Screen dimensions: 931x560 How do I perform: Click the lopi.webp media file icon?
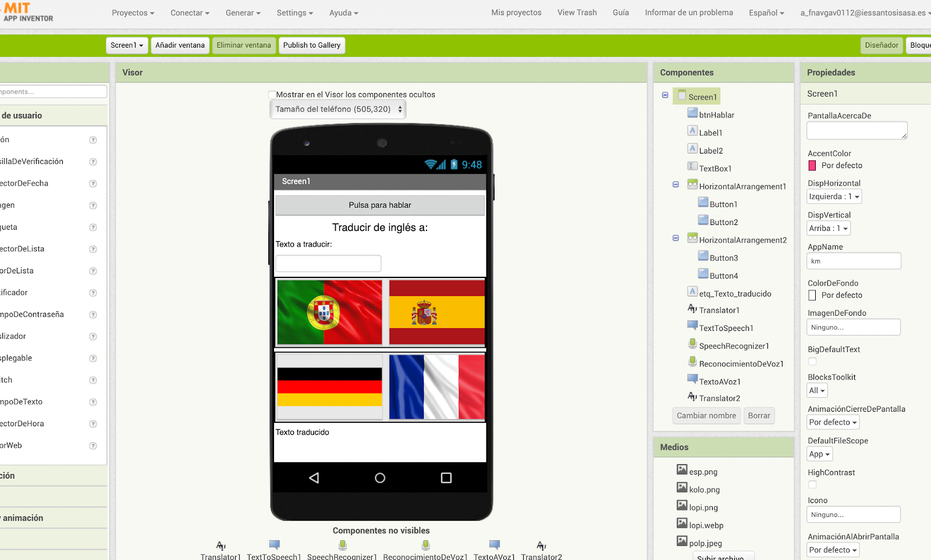(x=682, y=523)
